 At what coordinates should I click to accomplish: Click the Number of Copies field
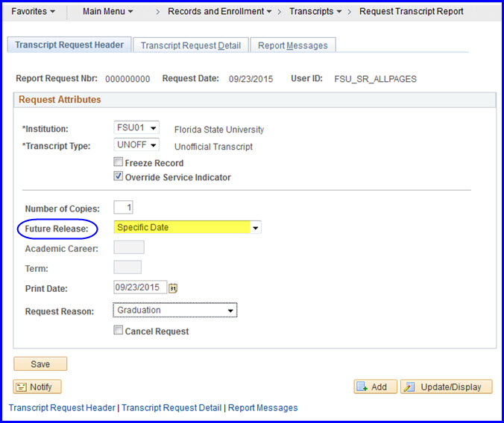point(124,208)
